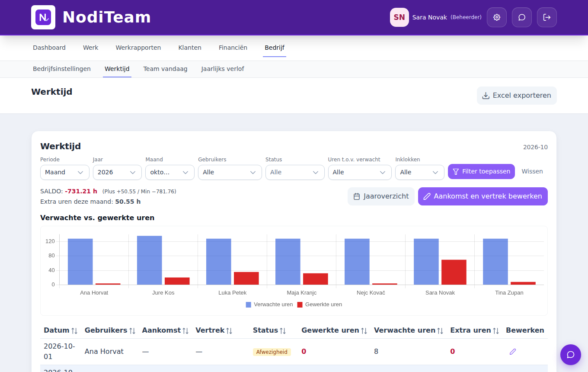Sort table by Verwachte uren arrows
The width and height of the screenshot is (588, 372).
pyautogui.click(x=440, y=330)
